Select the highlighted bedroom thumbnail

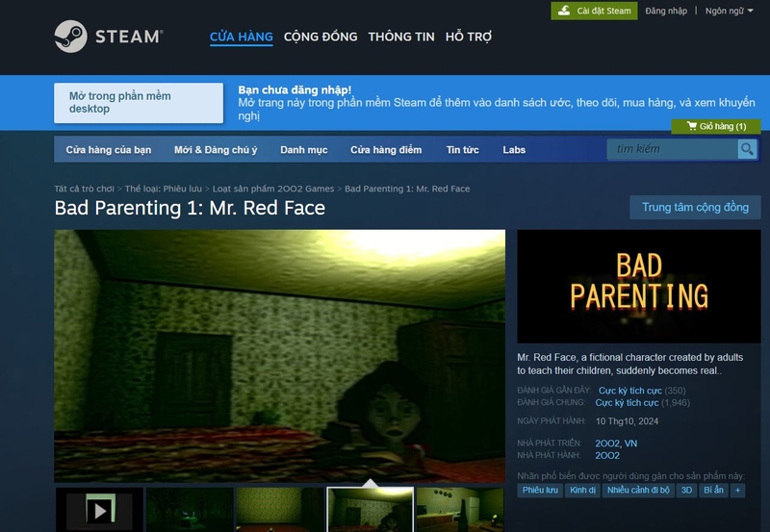pyautogui.click(x=371, y=510)
